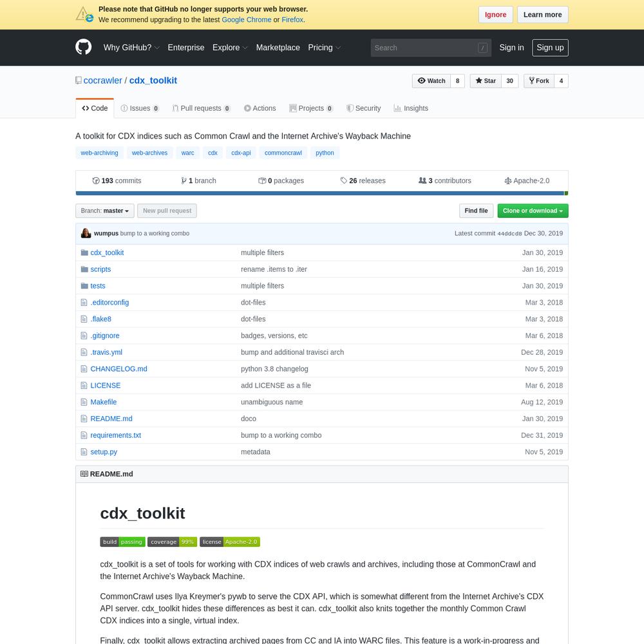Expand the Why GitHub? menu

click(x=131, y=48)
